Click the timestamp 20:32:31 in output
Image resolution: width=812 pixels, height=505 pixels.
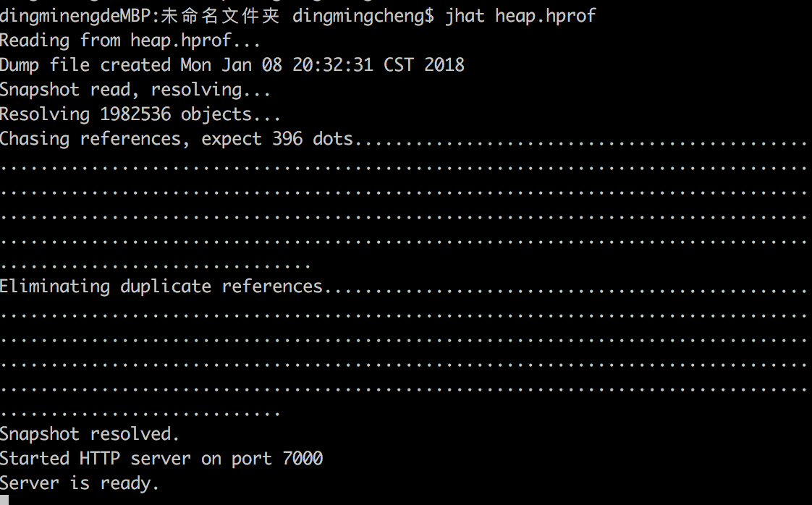tap(332, 64)
